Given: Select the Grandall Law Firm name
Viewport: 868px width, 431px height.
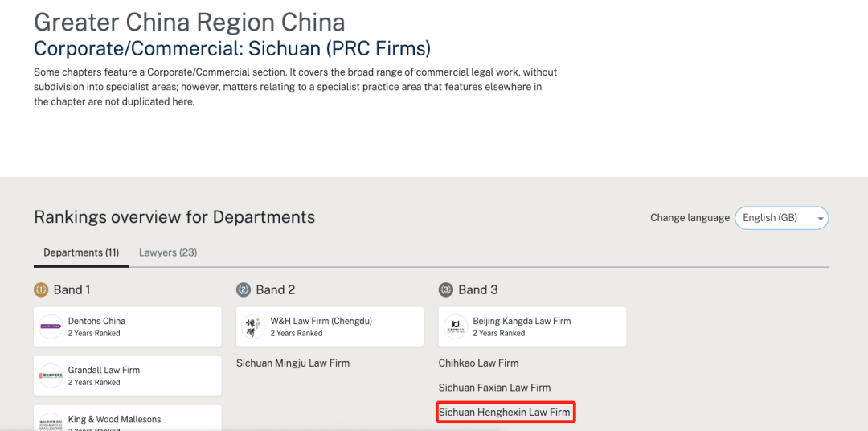Looking at the screenshot, I should click(x=104, y=370).
